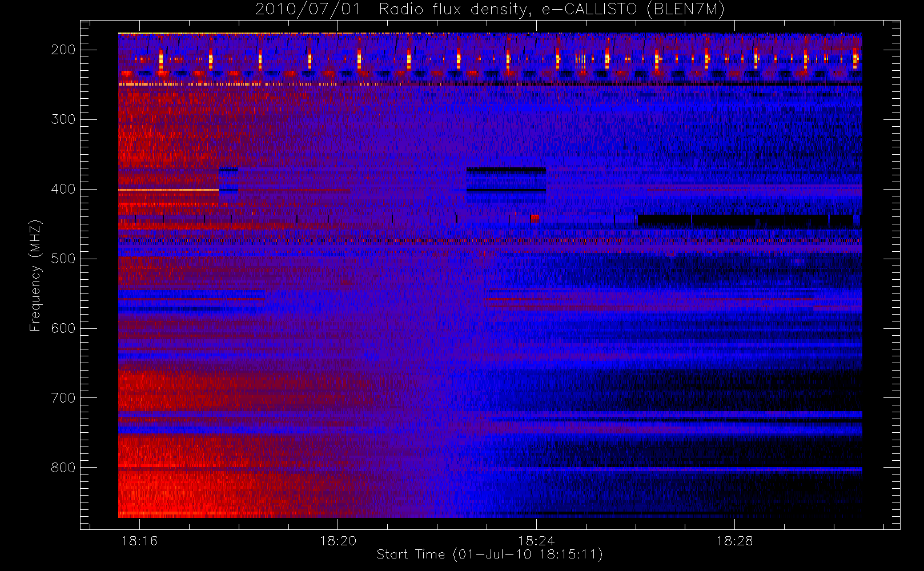Viewport: 924px width, 571px height.
Task: Click the black dropout band near 375 MHz at 18:23
Action: click(x=507, y=170)
